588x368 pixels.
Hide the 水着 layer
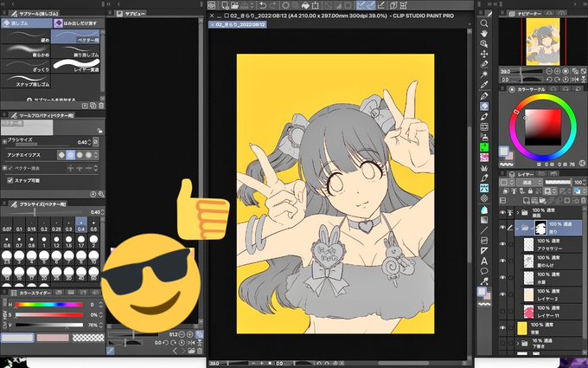(x=502, y=278)
